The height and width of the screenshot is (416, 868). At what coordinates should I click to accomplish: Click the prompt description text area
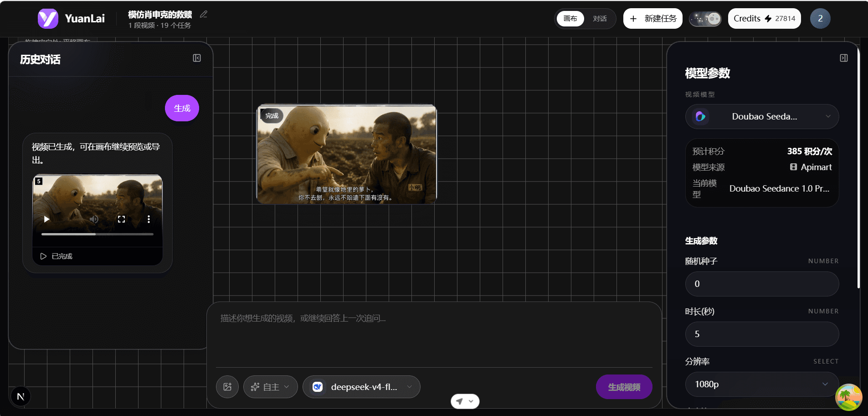click(434, 336)
